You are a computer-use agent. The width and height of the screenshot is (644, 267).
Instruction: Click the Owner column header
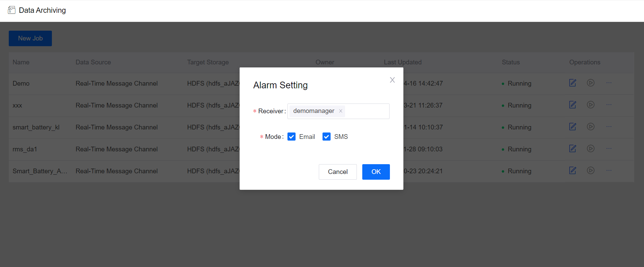325,62
